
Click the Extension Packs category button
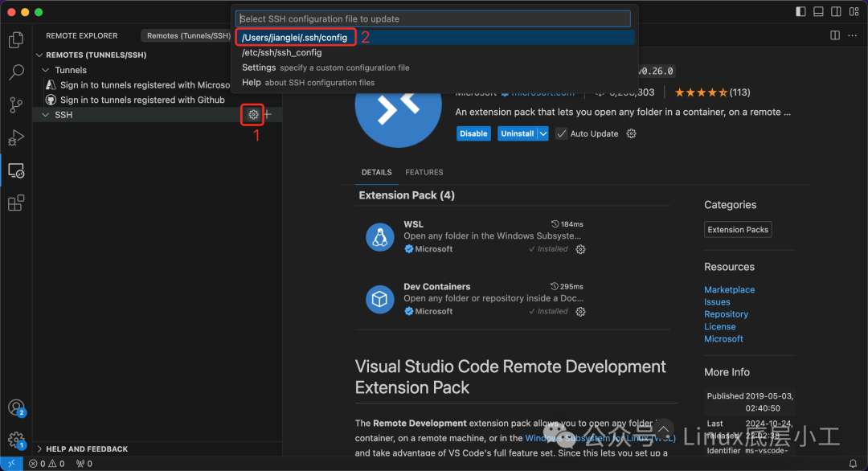pyautogui.click(x=738, y=230)
